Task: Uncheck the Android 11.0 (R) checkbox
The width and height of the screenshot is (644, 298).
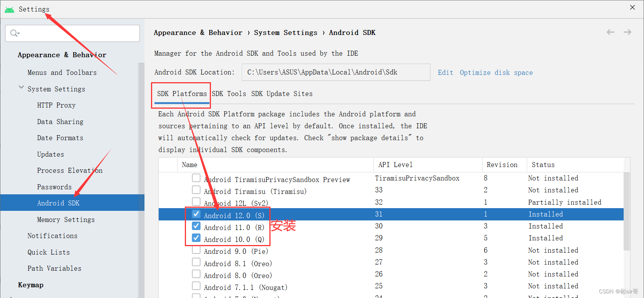Action: [x=196, y=226]
